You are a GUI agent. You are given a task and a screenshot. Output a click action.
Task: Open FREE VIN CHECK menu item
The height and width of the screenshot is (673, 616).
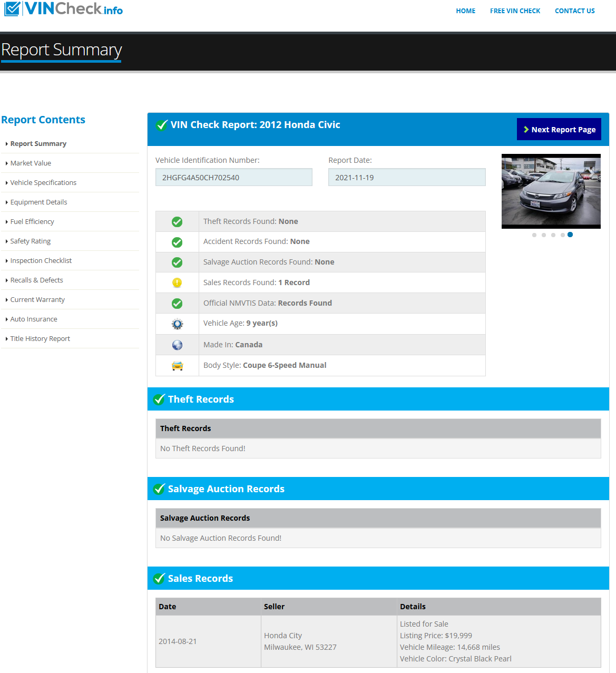point(515,11)
